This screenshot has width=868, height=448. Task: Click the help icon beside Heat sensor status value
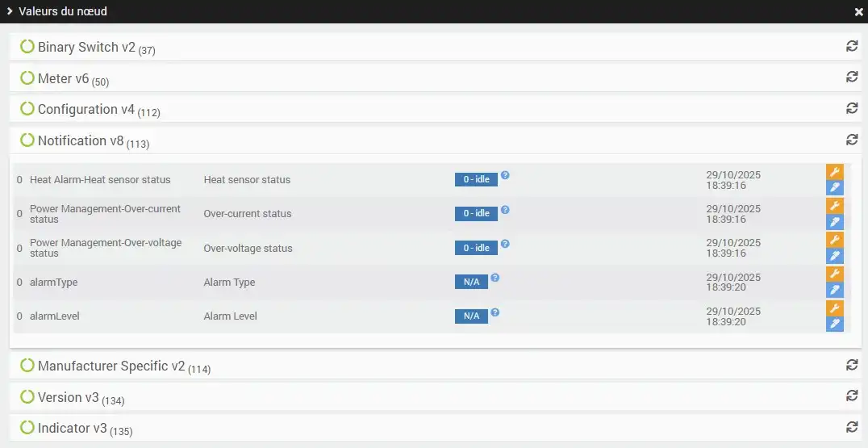[505, 175]
